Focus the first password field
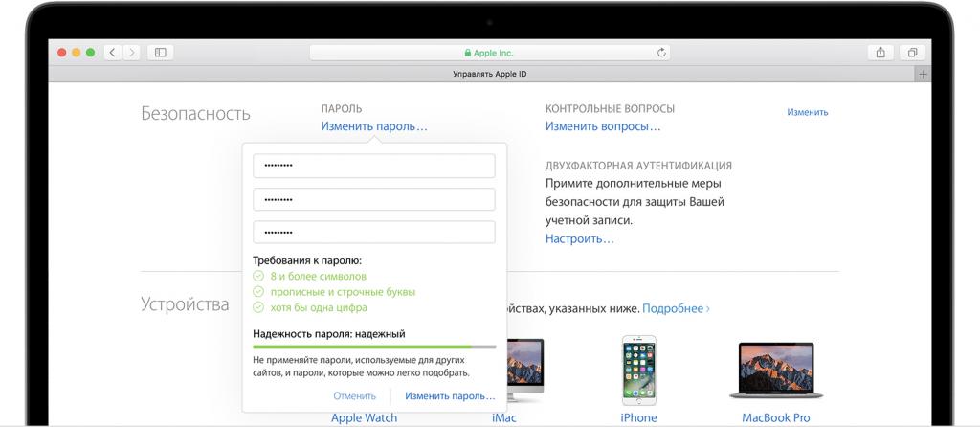980x427 pixels. (x=374, y=167)
